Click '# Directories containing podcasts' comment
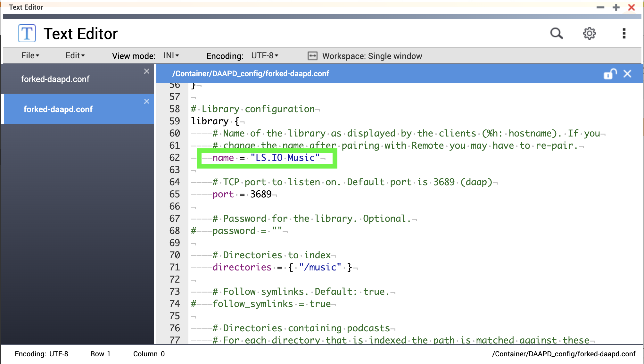Viewport: 644px width, 364px height. click(x=301, y=328)
